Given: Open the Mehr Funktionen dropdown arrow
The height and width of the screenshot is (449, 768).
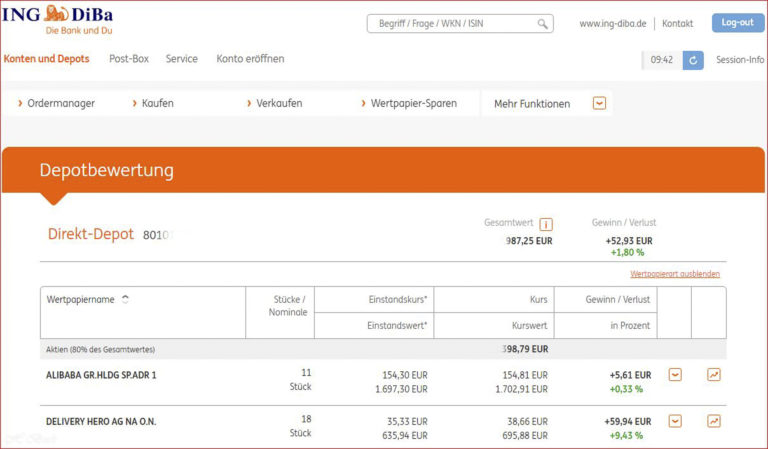Looking at the screenshot, I should coord(599,103).
